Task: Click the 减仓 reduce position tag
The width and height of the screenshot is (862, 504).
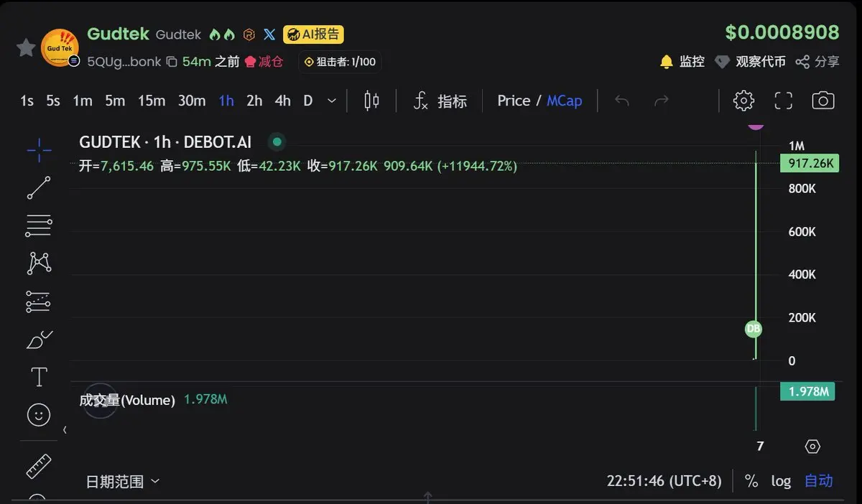Action: point(264,62)
